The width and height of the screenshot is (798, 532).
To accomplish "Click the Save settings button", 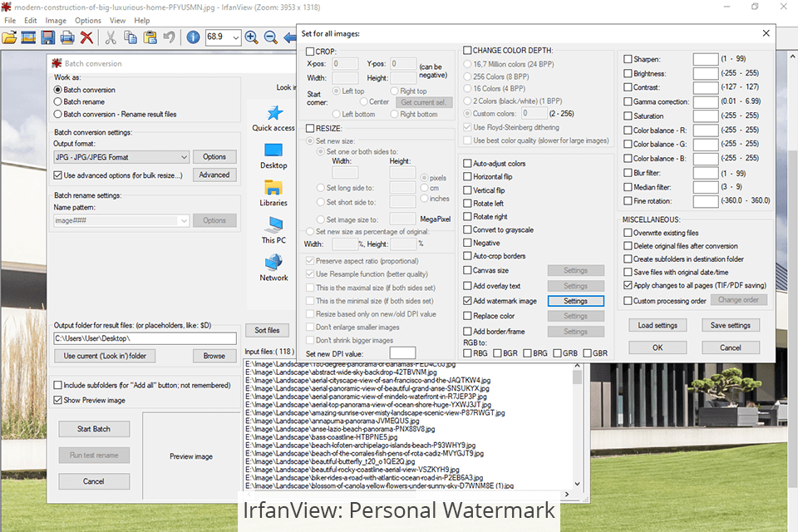I will pos(731,325).
